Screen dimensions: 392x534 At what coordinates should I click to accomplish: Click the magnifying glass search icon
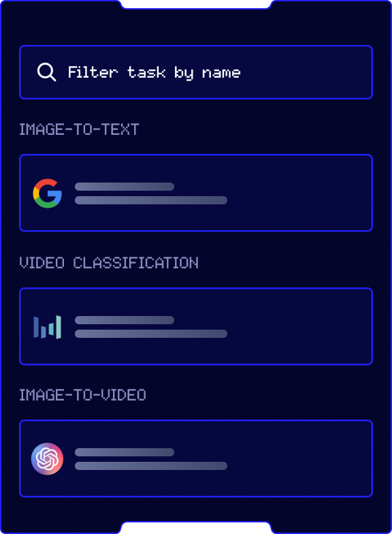point(46,72)
